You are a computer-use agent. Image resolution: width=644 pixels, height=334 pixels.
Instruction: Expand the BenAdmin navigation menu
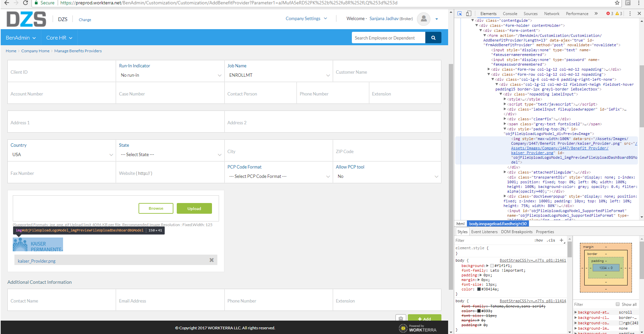tap(21, 38)
